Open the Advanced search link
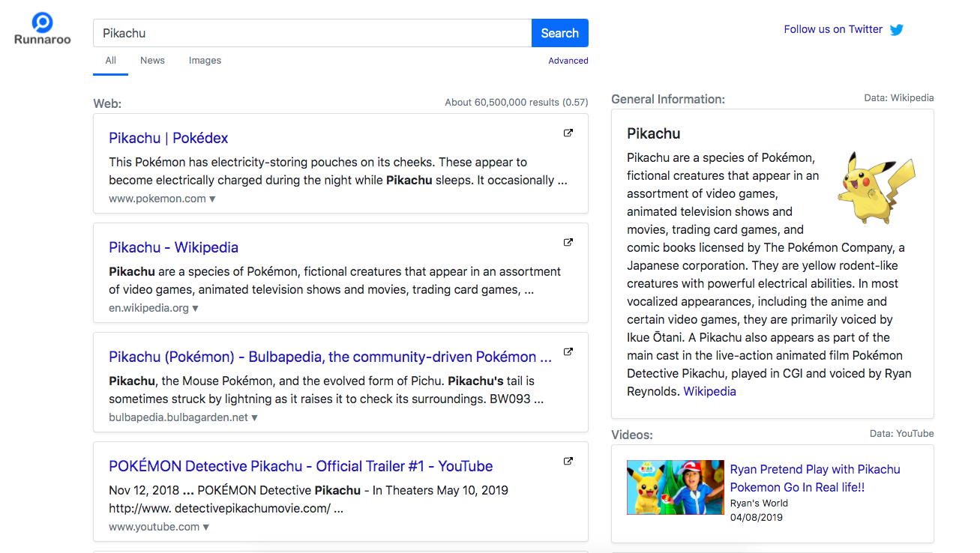This screenshot has width=980, height=553. coord(568,61)
